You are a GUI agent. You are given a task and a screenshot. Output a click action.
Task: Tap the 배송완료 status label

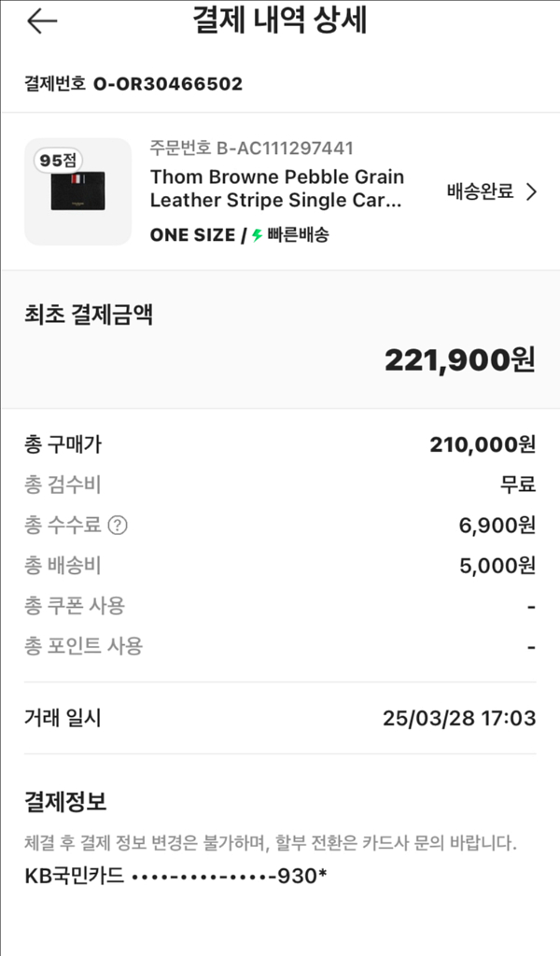[x=480, y=192]
